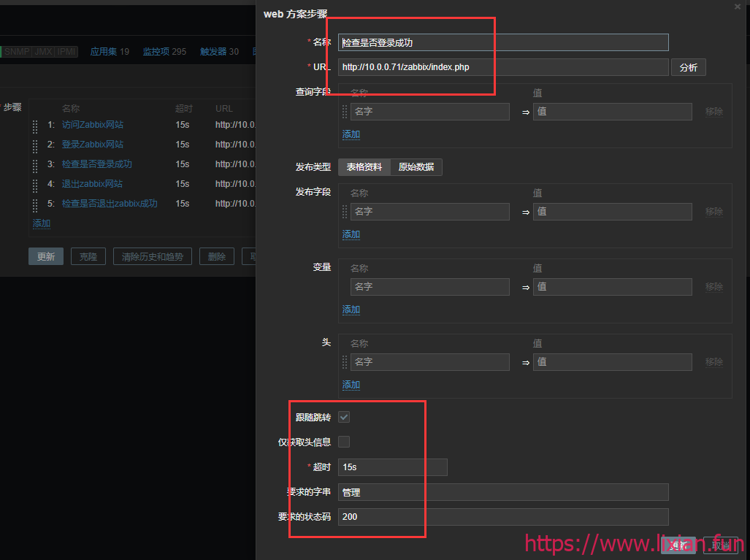
Task: Click 更新 button on background page
Action: pyautogui.click(x=46, y=256)
